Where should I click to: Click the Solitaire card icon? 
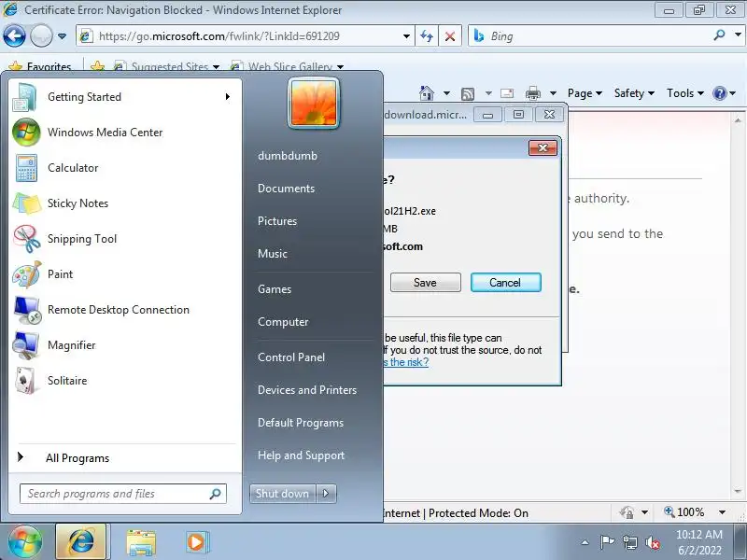(25, 381)
